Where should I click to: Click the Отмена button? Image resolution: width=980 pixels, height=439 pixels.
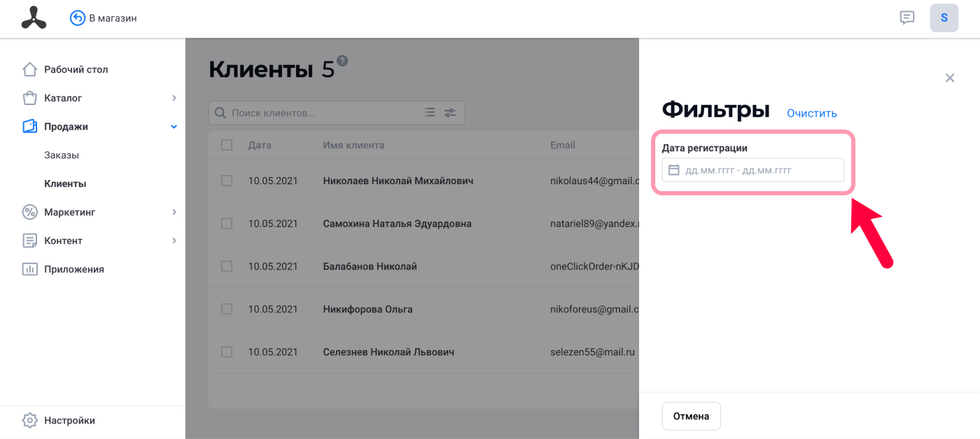tap(691, 416)
